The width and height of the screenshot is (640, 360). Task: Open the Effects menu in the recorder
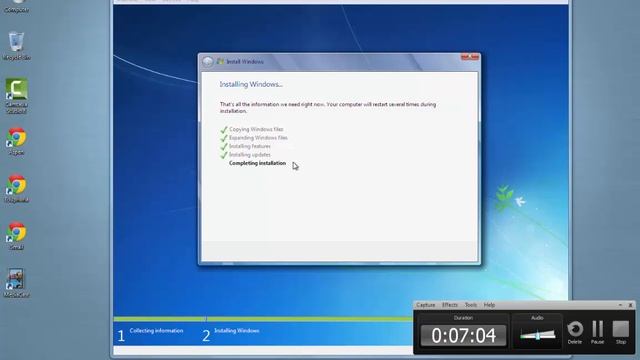(450, 305)
